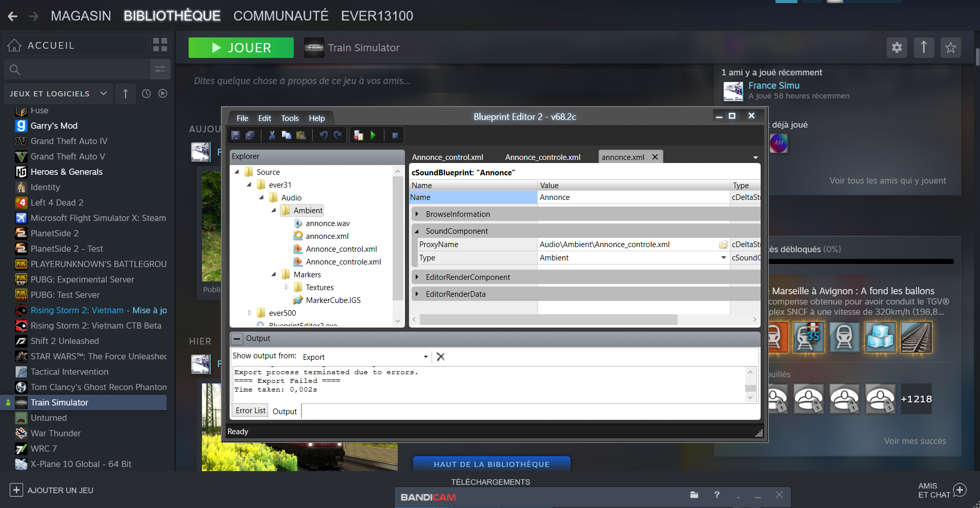Click the green JOUER button
The height and width of the screenshot is (508, 980).
[241, 48]
